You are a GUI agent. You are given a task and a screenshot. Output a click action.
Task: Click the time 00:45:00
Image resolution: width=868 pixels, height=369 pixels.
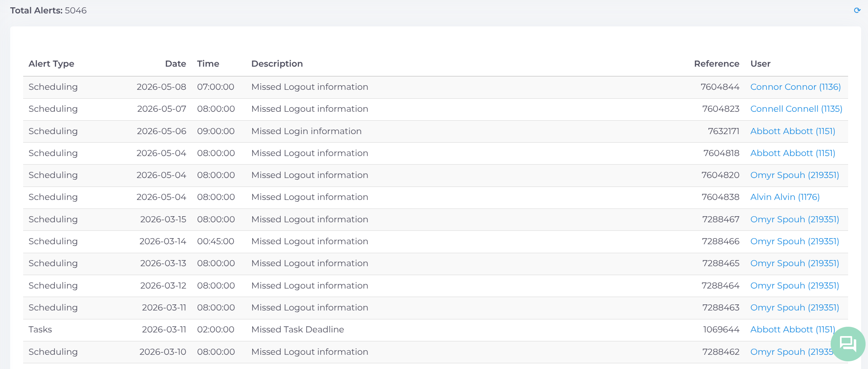216,241
